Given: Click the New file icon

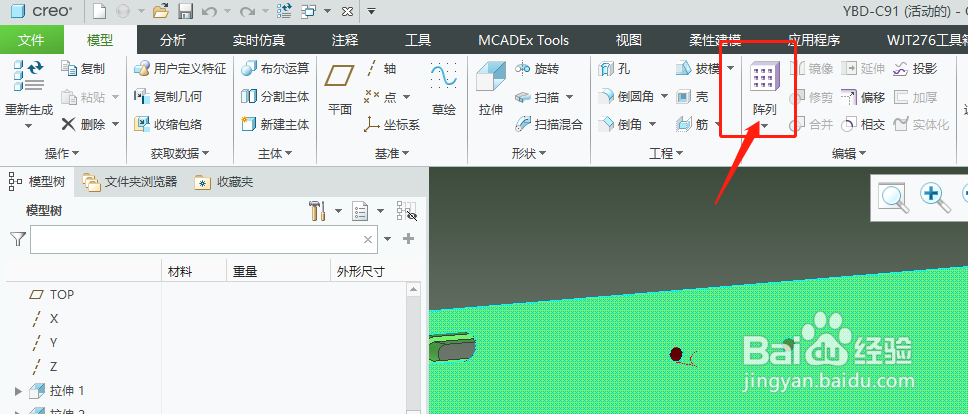Looking at the screenshot, I should point(99,11).
